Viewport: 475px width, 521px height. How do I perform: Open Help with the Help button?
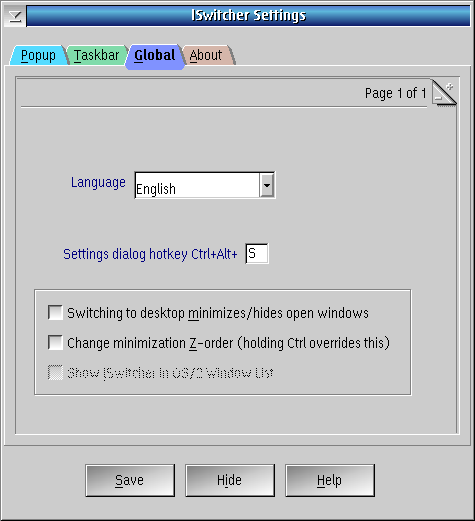[330, 480]
